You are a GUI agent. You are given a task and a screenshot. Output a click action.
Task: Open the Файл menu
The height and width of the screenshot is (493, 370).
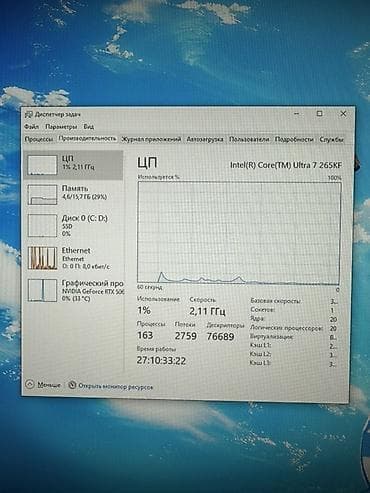(x=31, y=127)
